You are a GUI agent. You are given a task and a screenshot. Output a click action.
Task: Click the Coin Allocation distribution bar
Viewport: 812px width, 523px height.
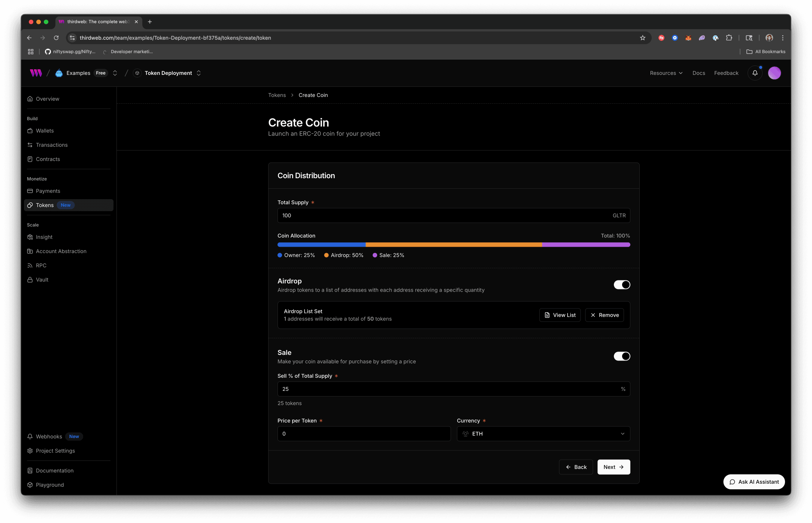(453, 244)
